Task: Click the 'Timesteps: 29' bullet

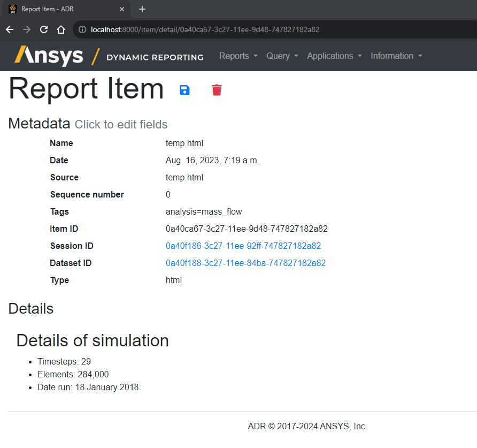Action: 64,361
